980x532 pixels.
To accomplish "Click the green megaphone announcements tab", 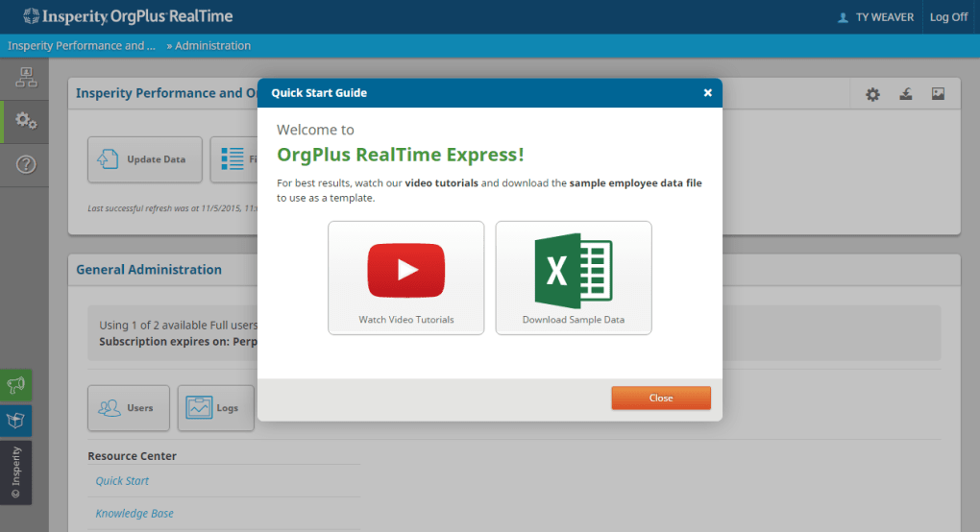I will click(16, 385).
